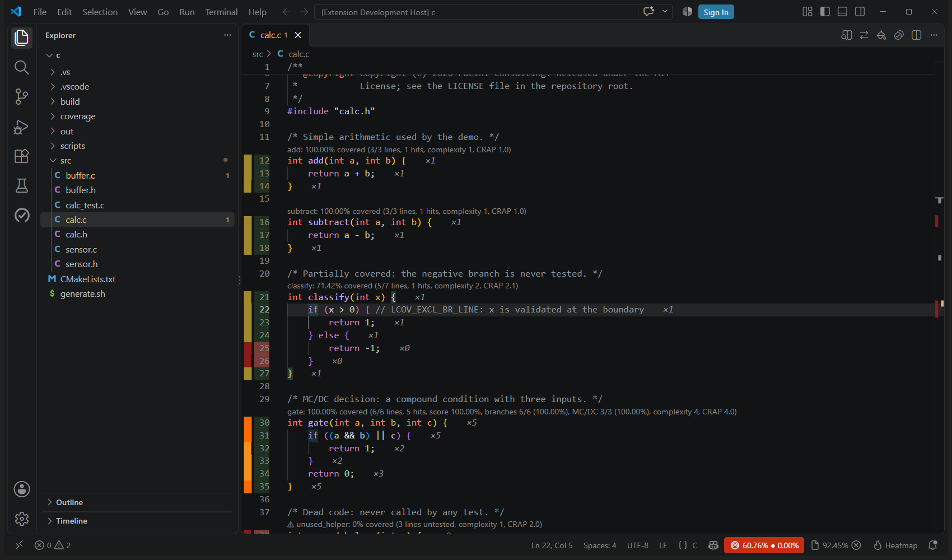Open the Terminal menu
952x560 pixels.
point(221,12)
